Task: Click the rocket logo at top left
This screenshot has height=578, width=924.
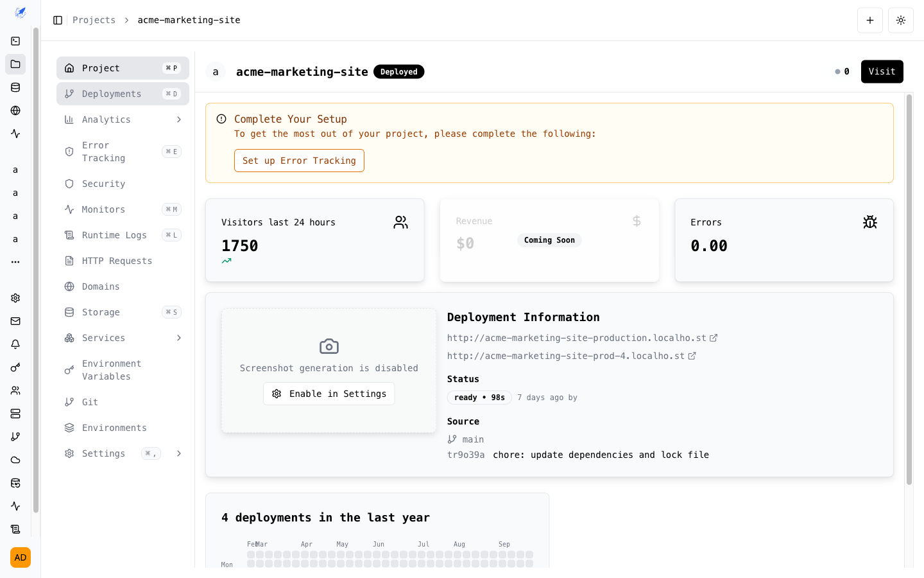Action: [20, 12]
